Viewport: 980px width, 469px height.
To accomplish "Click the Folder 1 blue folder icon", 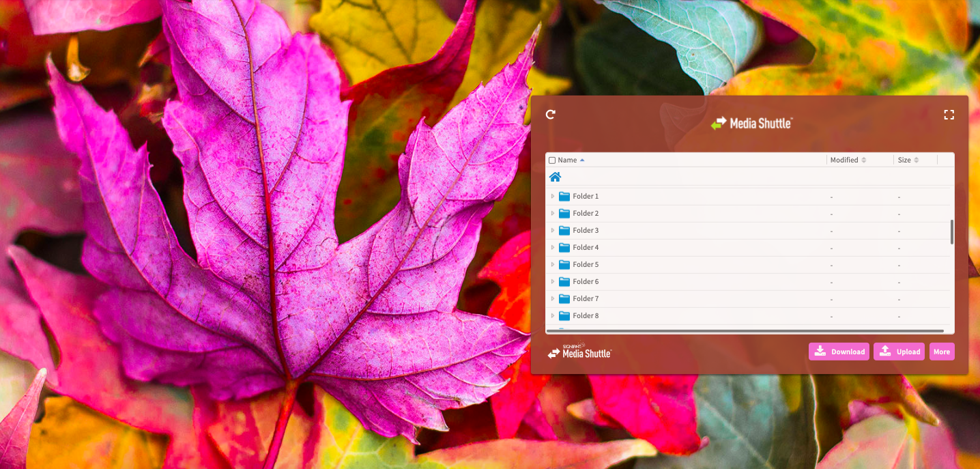I will 564,197.
